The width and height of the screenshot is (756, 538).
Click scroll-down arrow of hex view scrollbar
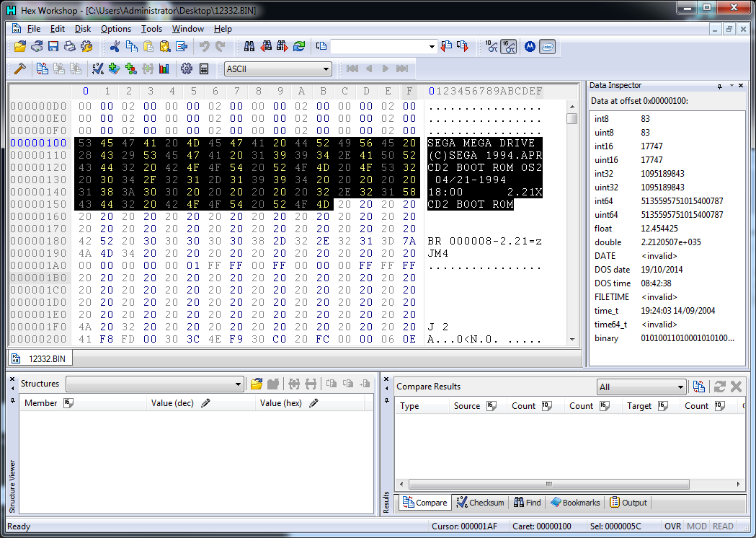[x=572, y=339]
